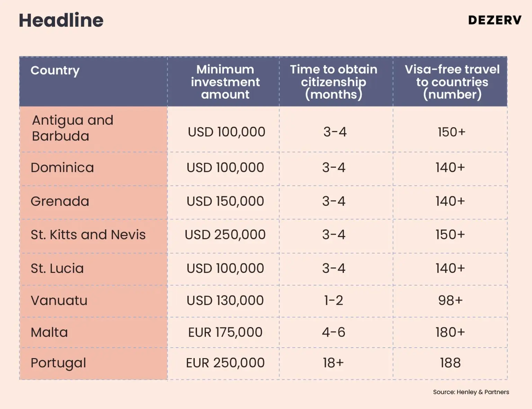Click the Minimum investment amount header
Viewport: 532px width, 409px height.
point(225,82)
